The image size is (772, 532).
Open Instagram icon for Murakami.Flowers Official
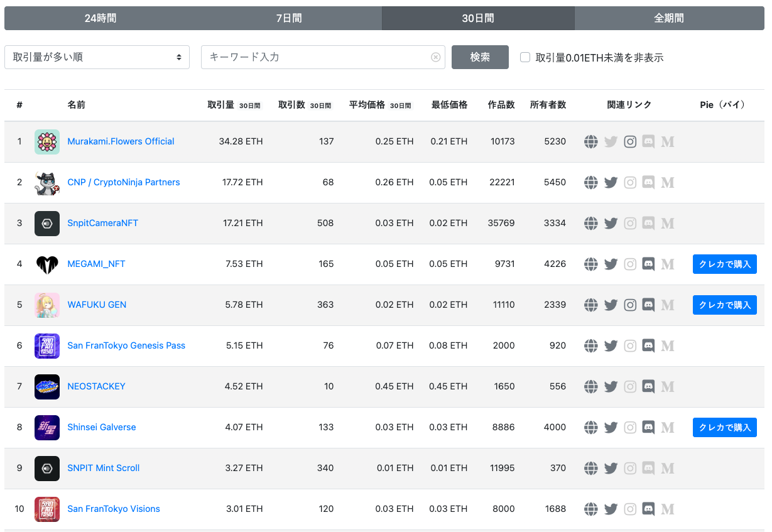pyautogui.click(x=630, y=141)
